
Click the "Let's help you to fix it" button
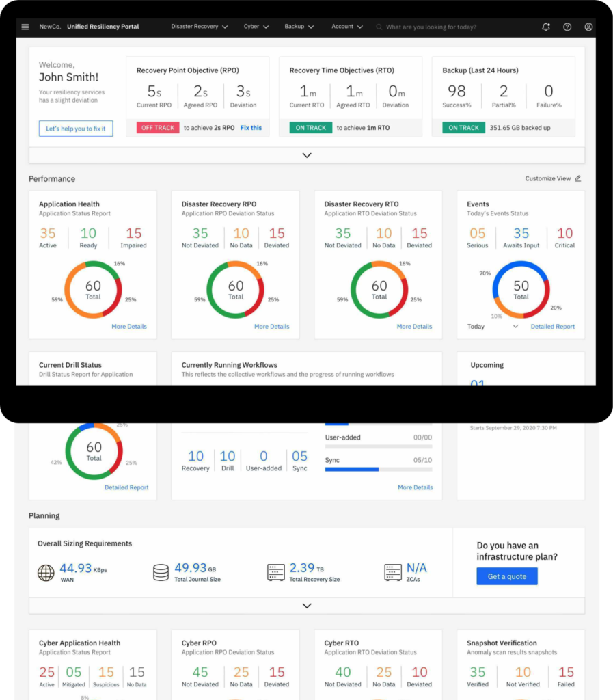pyautogui.click(x=75, y=129)
